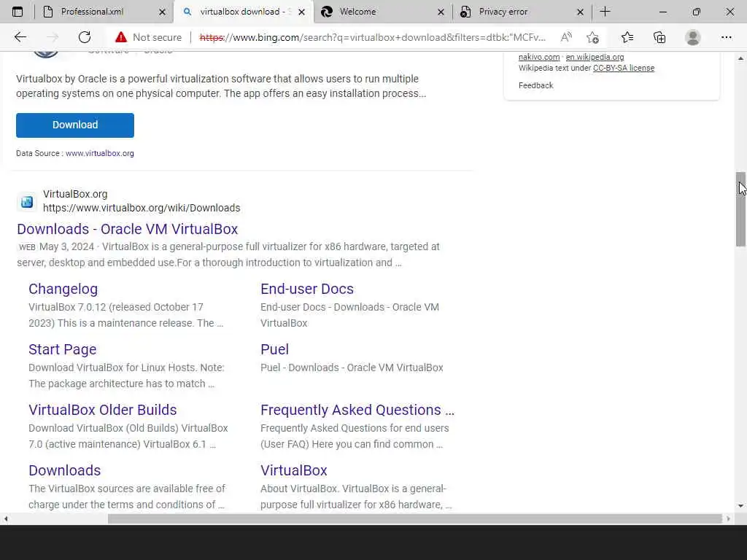Screen dimensions: 747x560
Task: Go back with the back arrow
Action: pos(20,37)
